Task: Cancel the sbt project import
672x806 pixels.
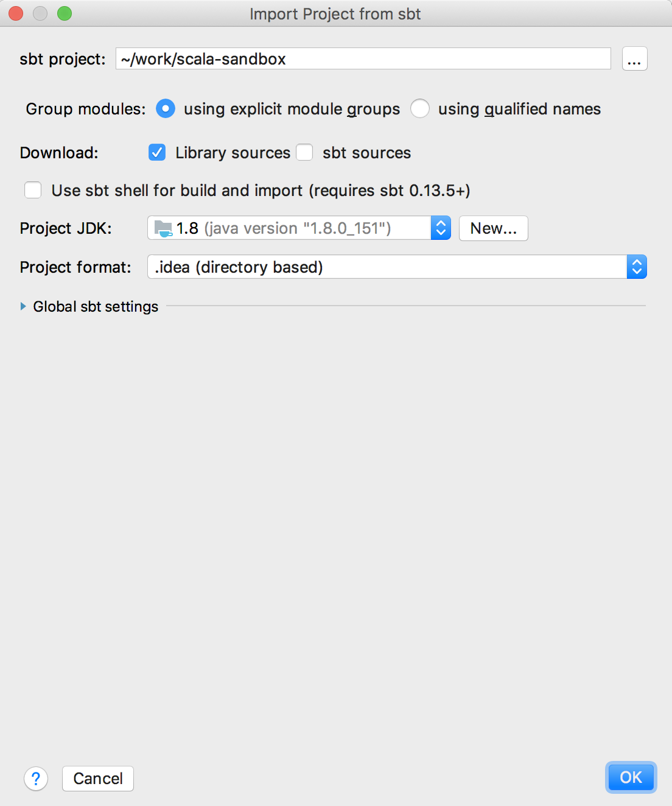Action: tap(97, 778)
